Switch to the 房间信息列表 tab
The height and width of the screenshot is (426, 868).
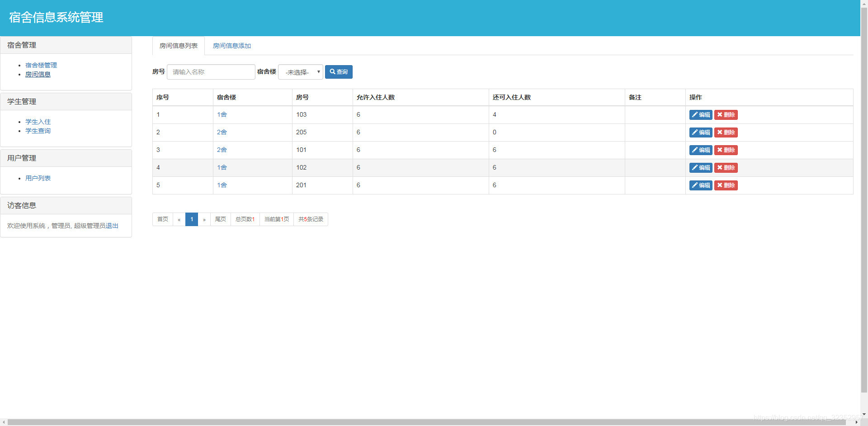point(179,46)
